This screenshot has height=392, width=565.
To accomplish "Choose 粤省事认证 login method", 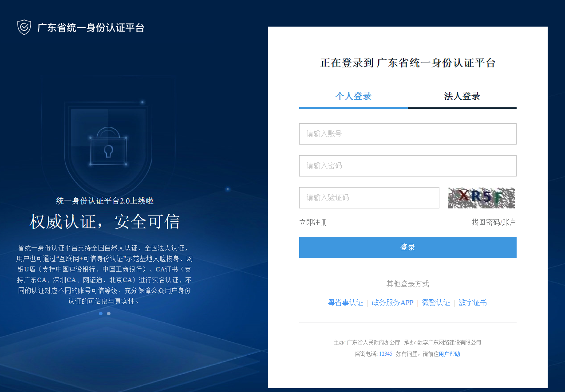I will pyautogui.click(x=345, y=303).
